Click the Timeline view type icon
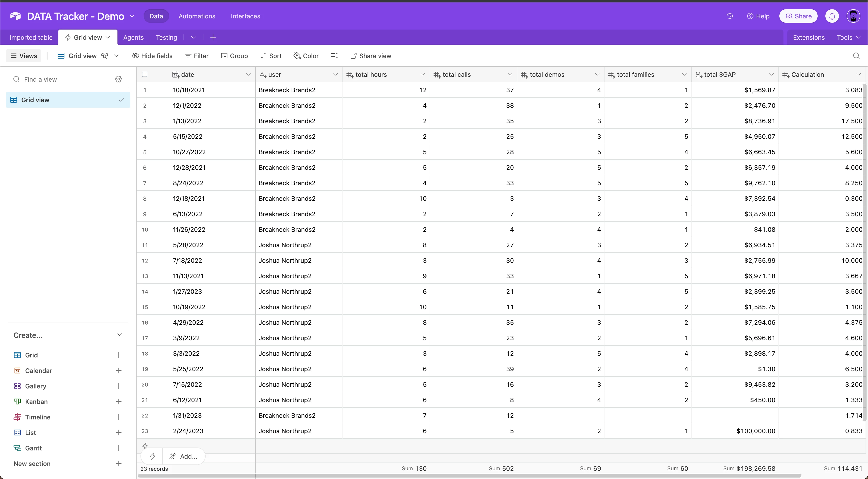Viewport: 868px width, 479px height. (17, 417)
